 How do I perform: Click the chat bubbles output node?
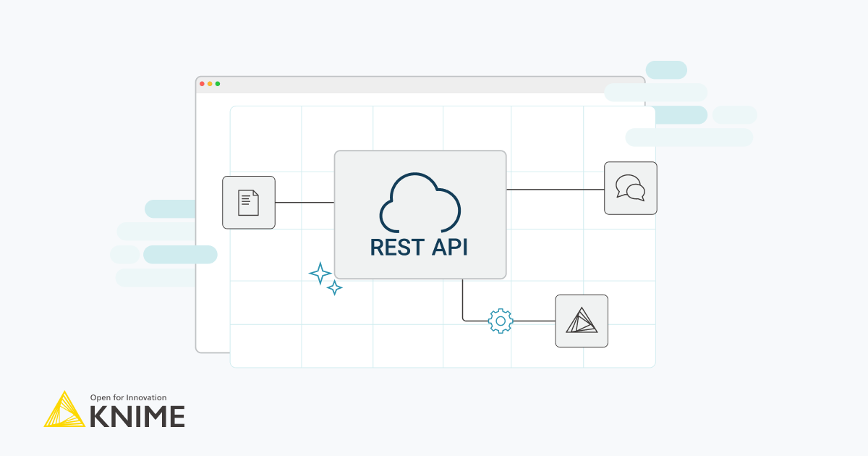pos(630,188)
